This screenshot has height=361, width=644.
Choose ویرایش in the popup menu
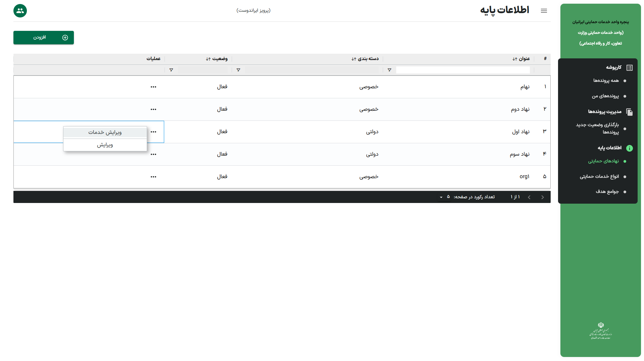click(105, 145)
